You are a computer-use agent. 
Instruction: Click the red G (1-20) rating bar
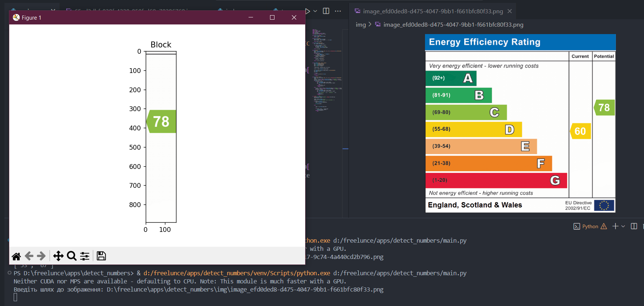pyautogui.click(x=496, y=180)
